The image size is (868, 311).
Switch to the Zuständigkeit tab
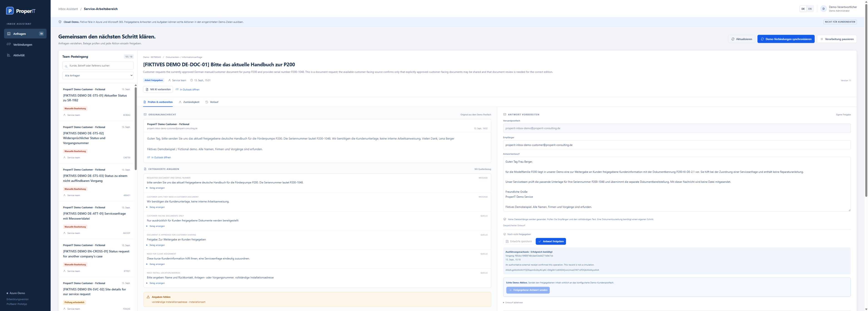point(189,102)
